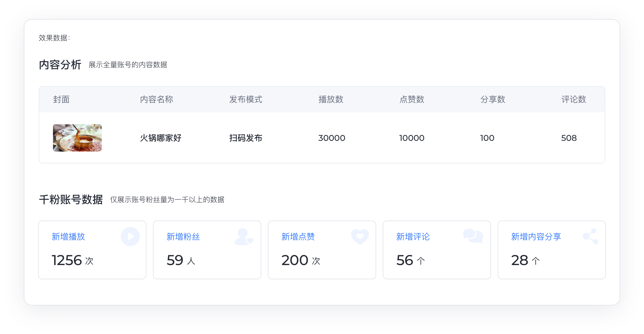Click the chat bubbles icon in 新增评论 card

click(x=473, y=236)
